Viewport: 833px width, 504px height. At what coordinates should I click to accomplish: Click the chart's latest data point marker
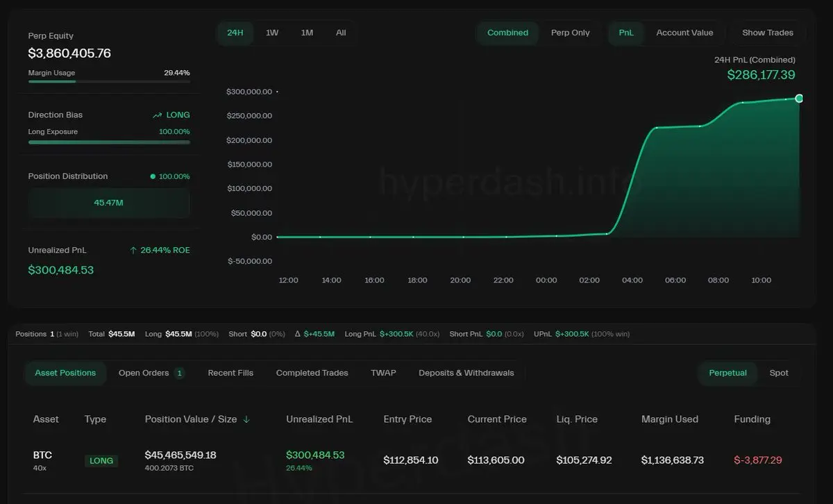799,99
